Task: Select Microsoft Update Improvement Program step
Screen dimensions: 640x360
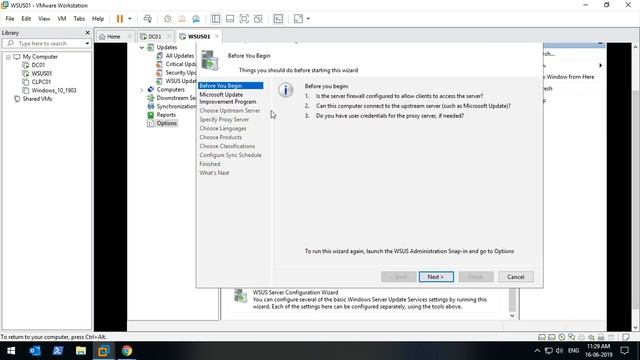Action: [228, 98]
